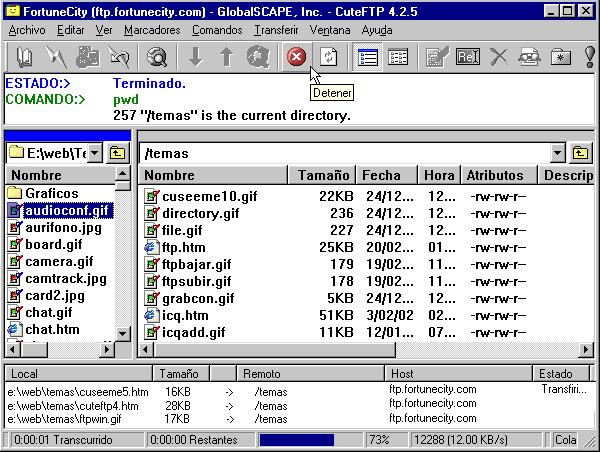Click the Quick Connect lightning icon
Viewport: 600px width, 452px height.
56,57
